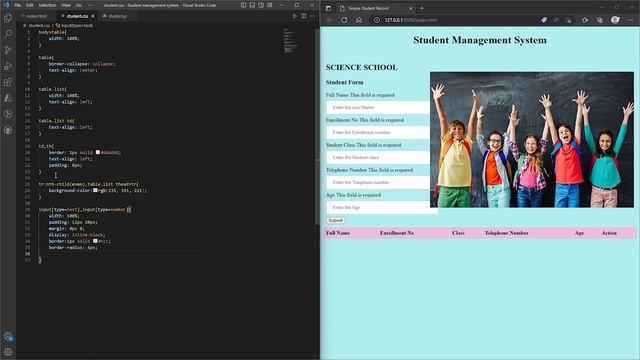Viewport: 640px width, 360px height.
Task: Click the Submit button on the form
Action: coord(336,220)
